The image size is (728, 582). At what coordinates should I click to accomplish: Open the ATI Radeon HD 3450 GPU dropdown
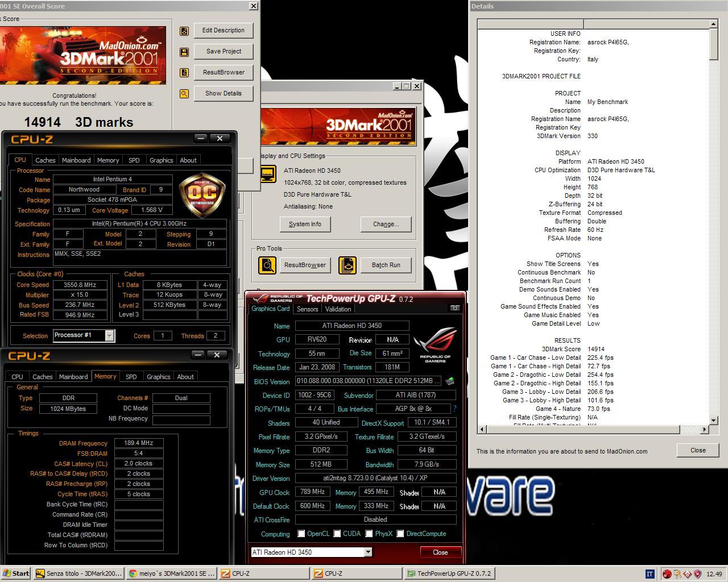[x=368, y=552]
